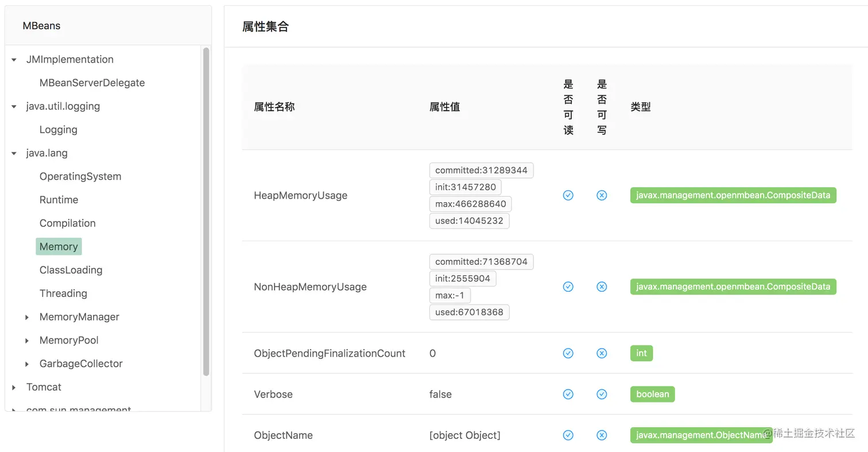This screenshot has width=868, height=452.
Task: Click the Verbose attribute name
Action: pos(273,394)
